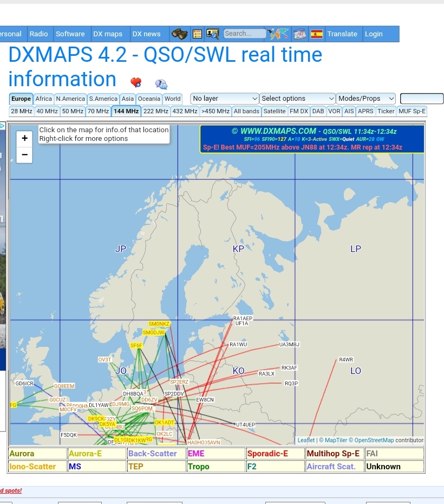Click the MS legend cell
Viewport: 444px width, 504px height.
click(97, 467)
